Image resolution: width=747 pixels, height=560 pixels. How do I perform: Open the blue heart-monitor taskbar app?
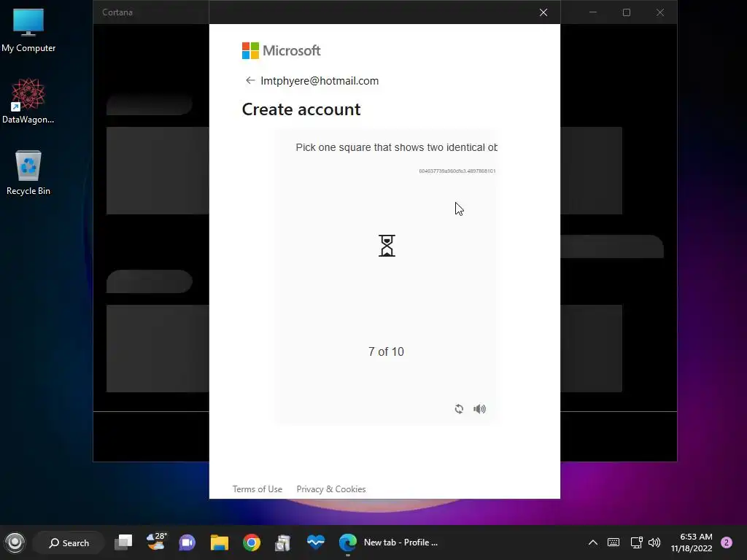coord(315,542)
